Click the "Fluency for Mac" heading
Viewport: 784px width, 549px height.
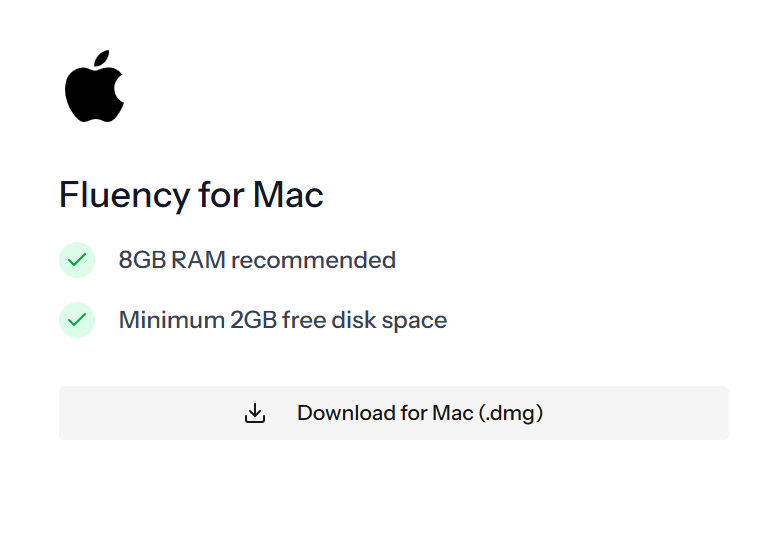coord(191,195)
